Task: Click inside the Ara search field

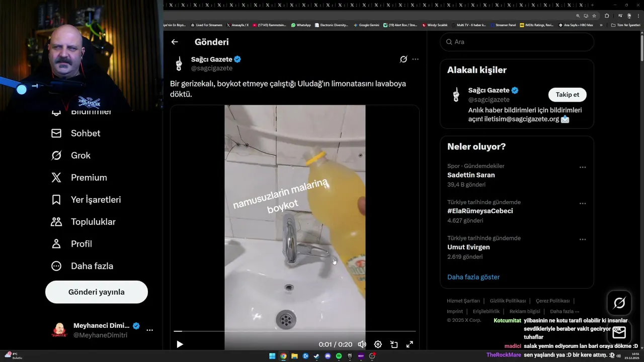Action: 517,42
